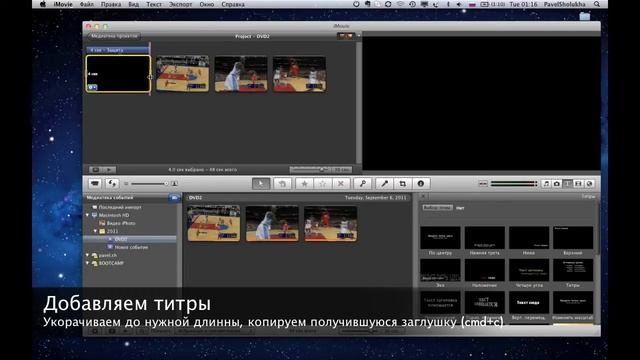This screenshot has height=360, width=640.
Task: Select middle clip in DVD2 event browser
Action: pyautogui.click(x=272, y=223)
